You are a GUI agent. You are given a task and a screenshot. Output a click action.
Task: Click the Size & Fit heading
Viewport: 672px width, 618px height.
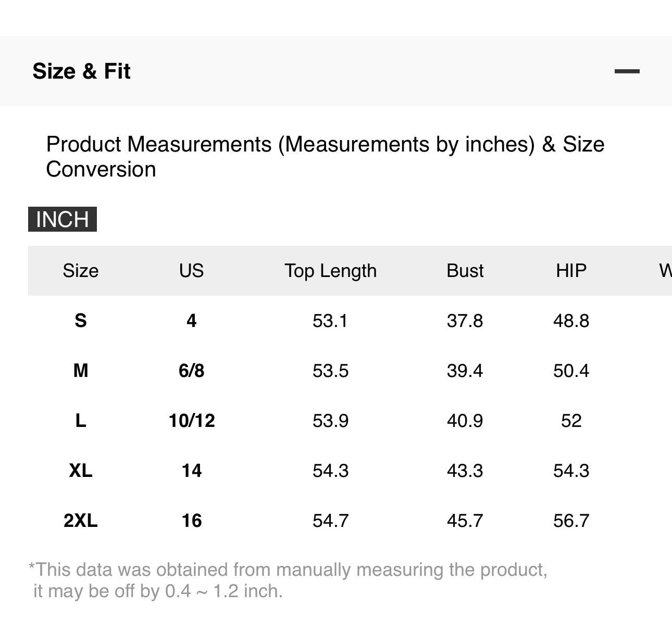81,71
